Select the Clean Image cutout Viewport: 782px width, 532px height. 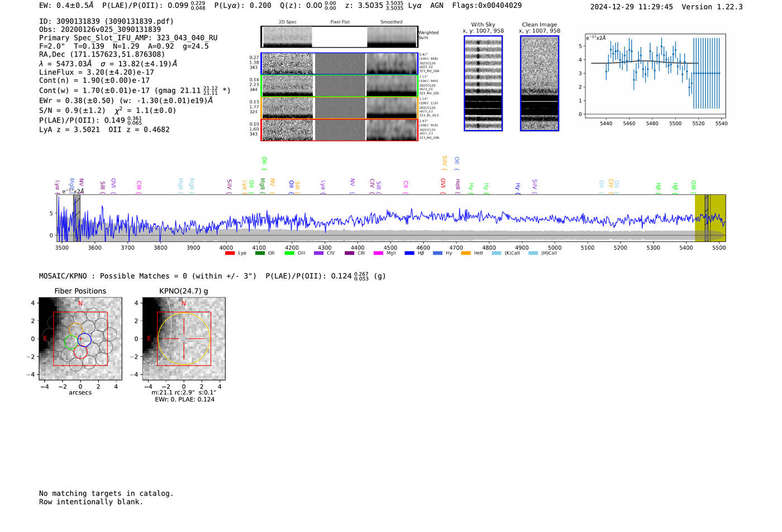pyautogui.click(x=540, y=83)
